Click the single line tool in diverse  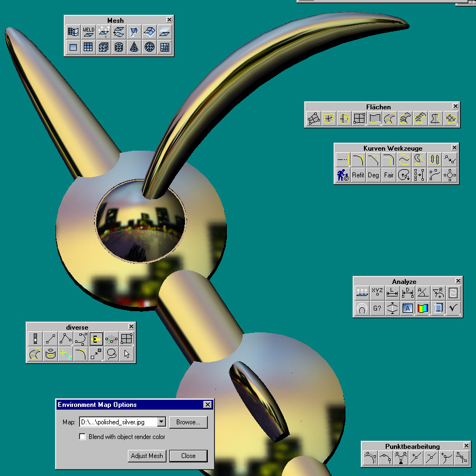(51, 339)
